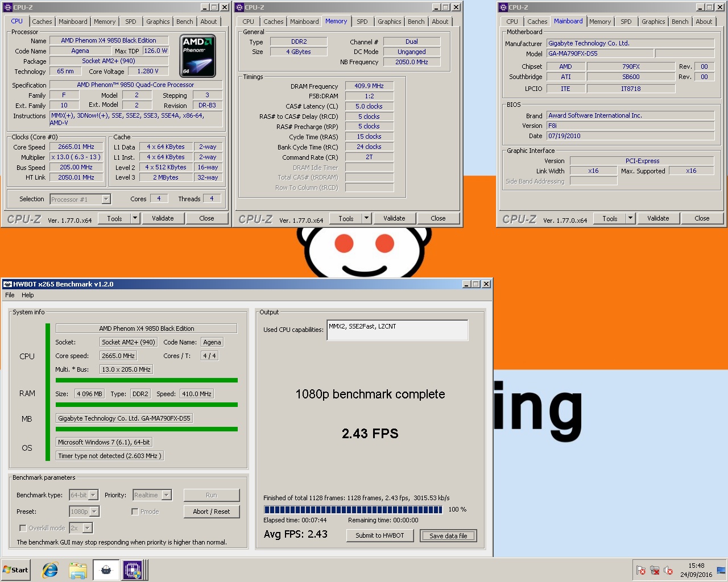Click CAS# Latency 5.0 clocks value
728x582 pixels.
click(x=369, y=106)
